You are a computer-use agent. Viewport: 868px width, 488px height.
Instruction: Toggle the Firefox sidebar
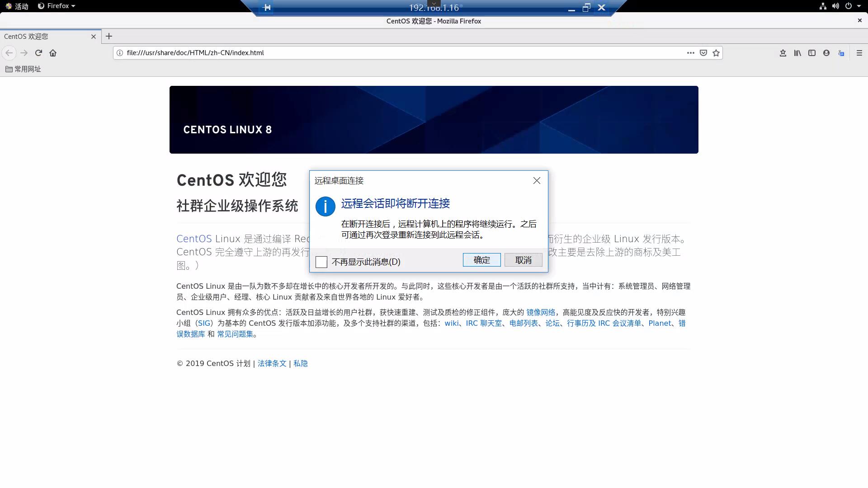coord(812,53)
